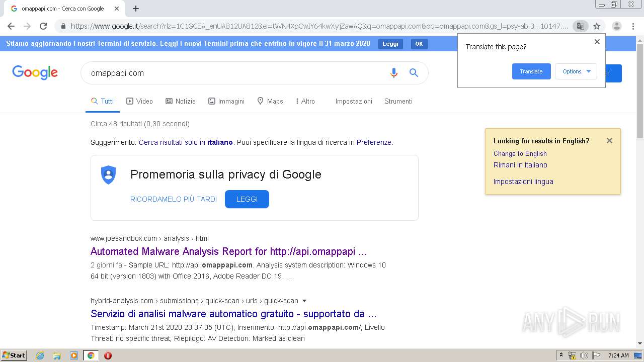Image resolution: width=644 pixels, height=362 pixels.
Task: Click the blue search magnifier icon
Action: (x=414, y=73)
